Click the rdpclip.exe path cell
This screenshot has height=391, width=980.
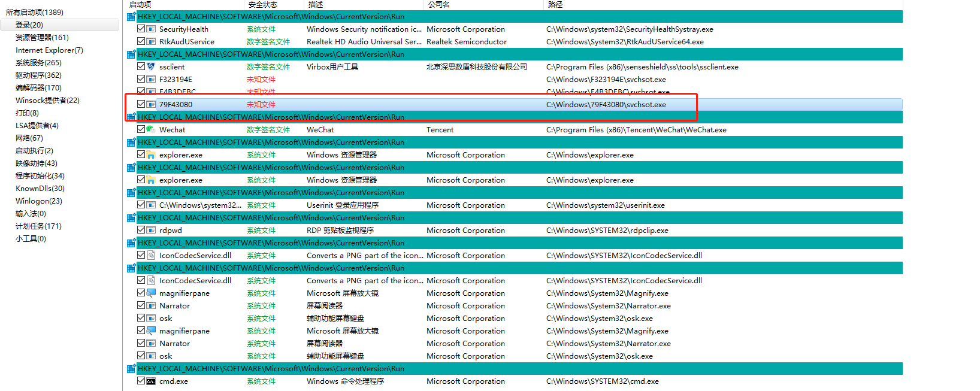[607, 230]
